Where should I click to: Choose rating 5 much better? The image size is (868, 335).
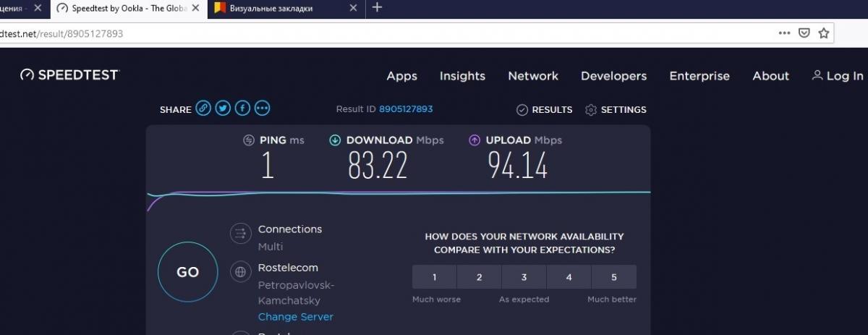[613, 277]
